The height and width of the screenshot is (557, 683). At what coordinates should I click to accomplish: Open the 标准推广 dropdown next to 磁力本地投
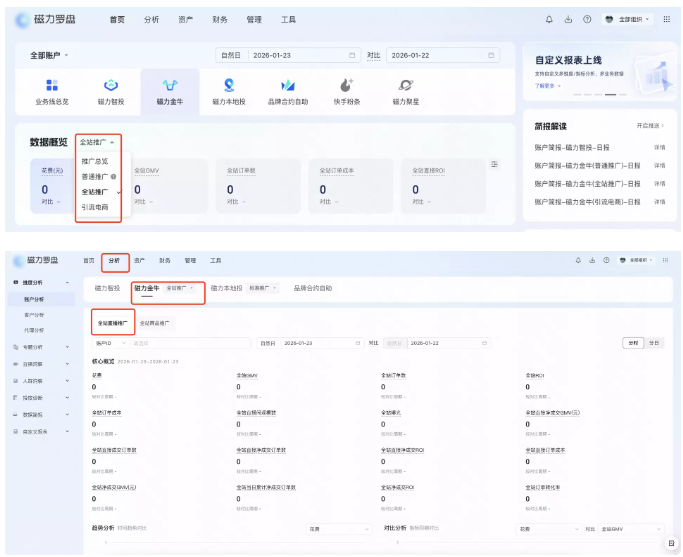(x=263, y=288)
